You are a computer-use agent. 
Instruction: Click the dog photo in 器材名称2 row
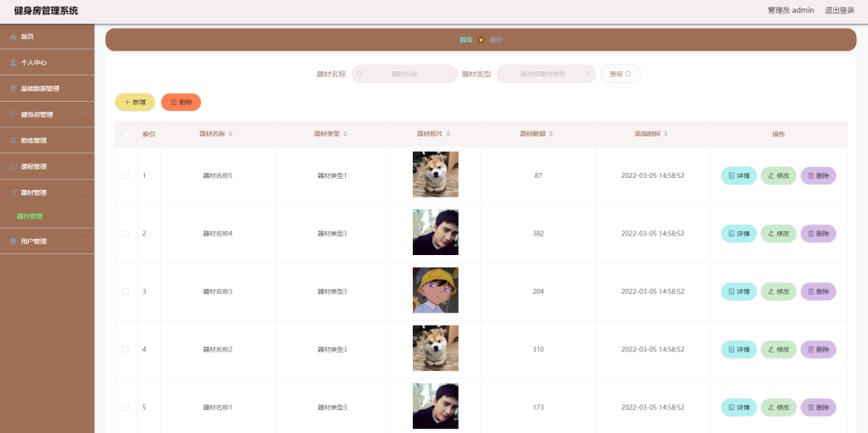coord(436,348)
